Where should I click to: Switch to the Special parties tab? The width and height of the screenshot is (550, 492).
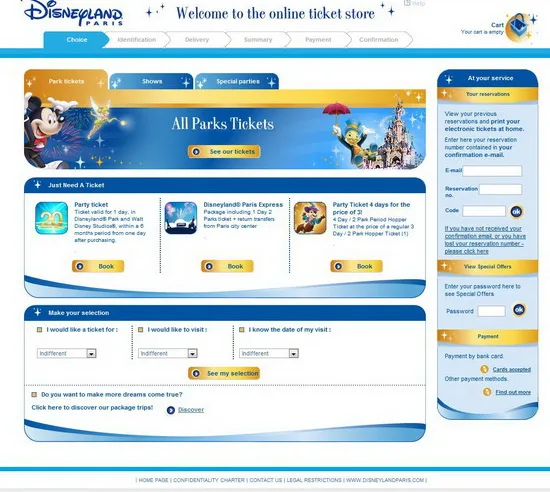(237, 81)
